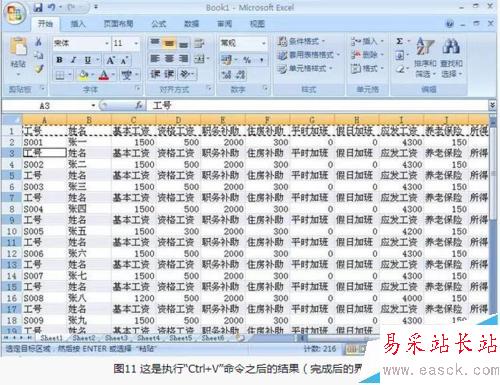The width and height of the screenshot is (500, 385).
Task: Apply percent style
Action: tap(247, 60)
